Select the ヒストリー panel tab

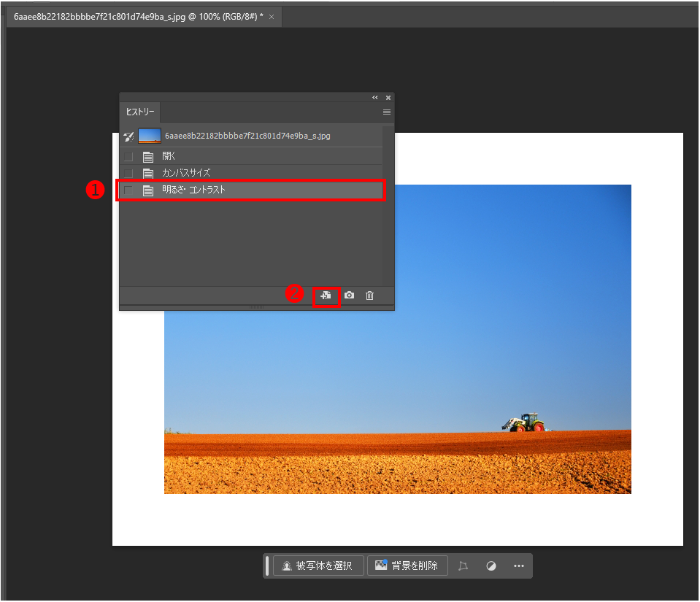(141, 112)
